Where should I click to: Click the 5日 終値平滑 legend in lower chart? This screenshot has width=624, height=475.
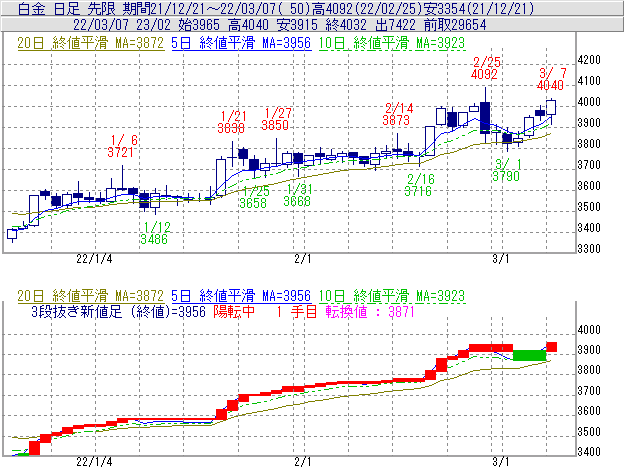(241, 296)
